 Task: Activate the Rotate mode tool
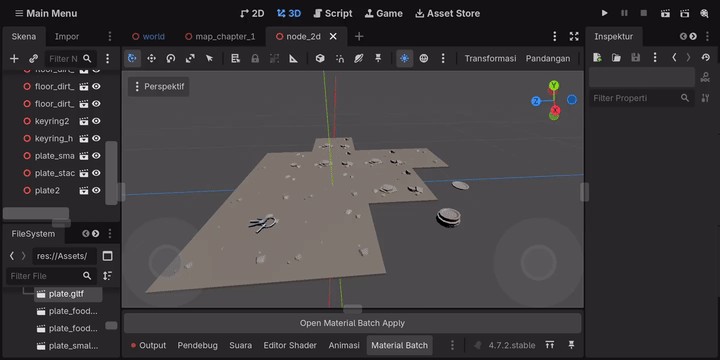171,58
